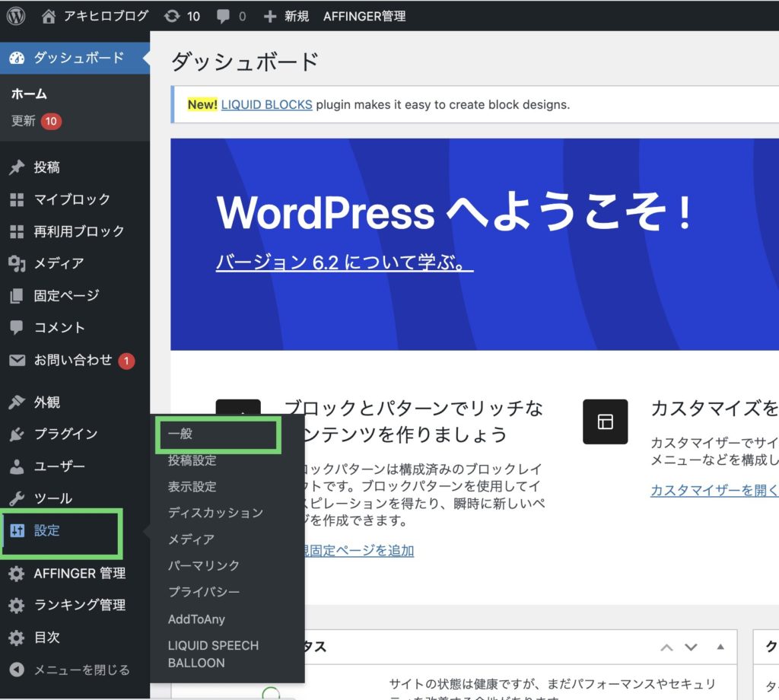Click the LIQUID BLOCKS link
The height and width of the screenshot is (700, 779).
[x=266, y=104]
